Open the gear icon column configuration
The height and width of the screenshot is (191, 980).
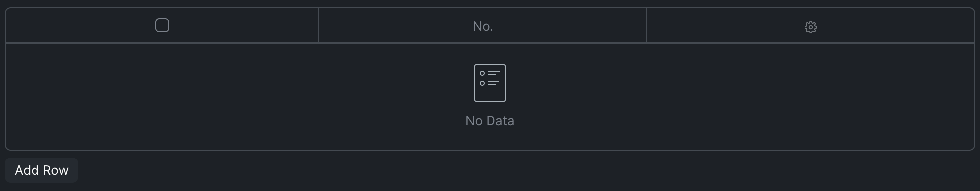pyautogui.click(x=810, y=27)
